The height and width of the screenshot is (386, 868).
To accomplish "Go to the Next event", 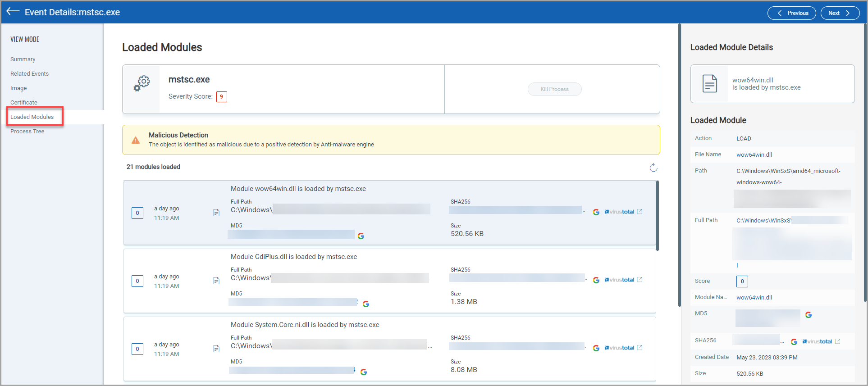I will point(840,13).
